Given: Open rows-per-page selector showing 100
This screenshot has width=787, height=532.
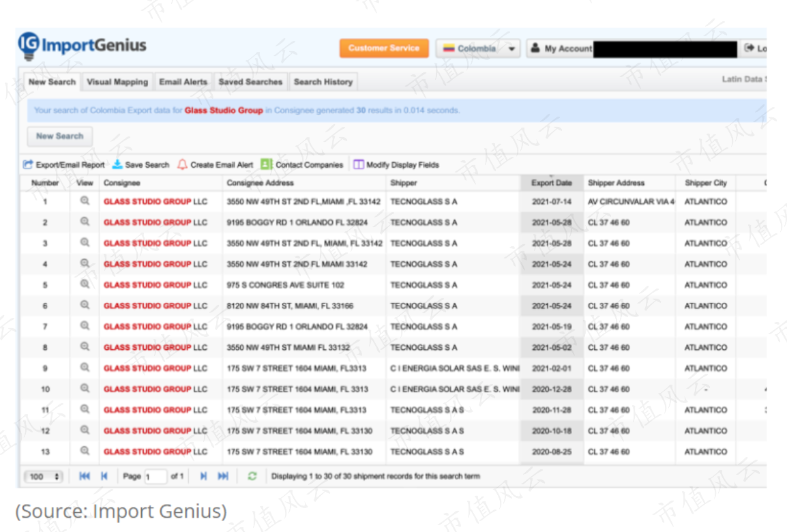Looking at the screenshot, I should tap(43, 476).
